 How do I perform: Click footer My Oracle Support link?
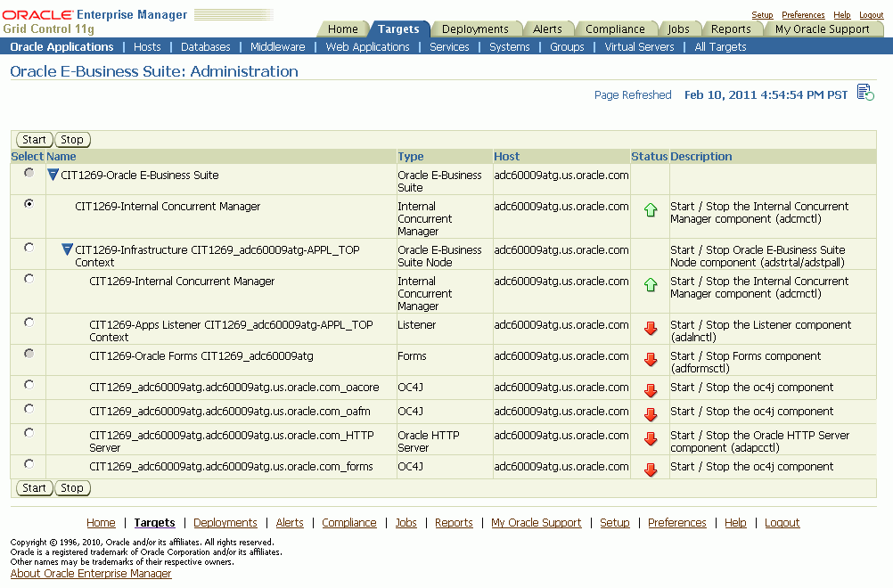pyautogui.click(x=536, y=523)
